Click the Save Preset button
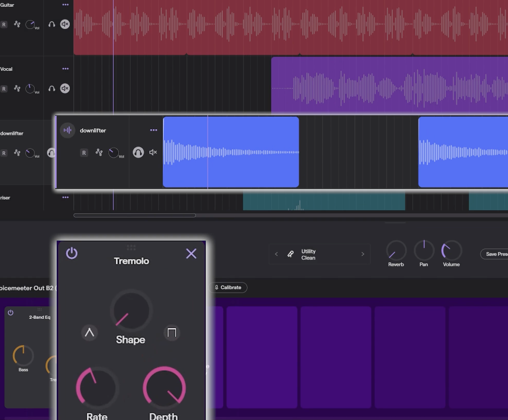The width and height of the screenshot is (508, 420). pos(495,254)
